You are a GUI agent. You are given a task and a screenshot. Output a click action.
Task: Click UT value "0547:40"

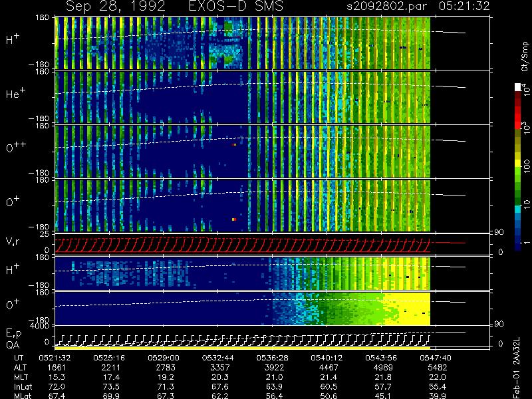(436, 358)
